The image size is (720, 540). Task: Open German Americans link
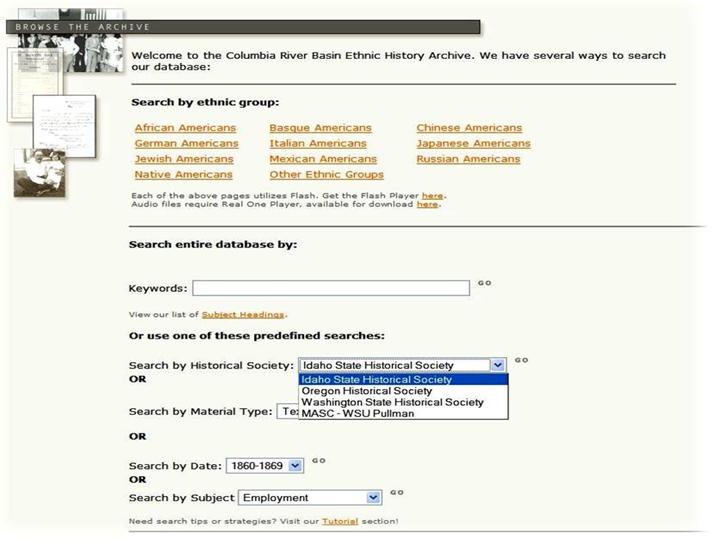tap(186, 143)
